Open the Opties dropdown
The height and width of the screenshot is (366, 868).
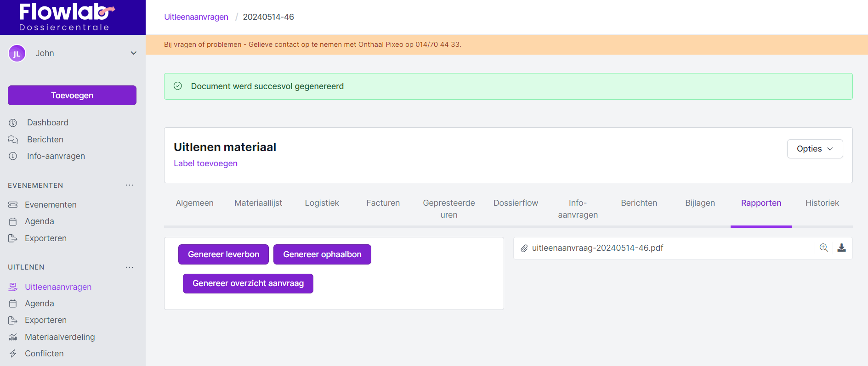click(815, 149)
